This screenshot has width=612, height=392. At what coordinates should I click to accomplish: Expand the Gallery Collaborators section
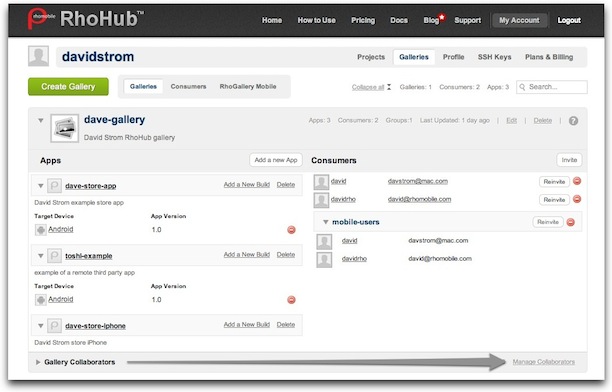coord(38,362)
